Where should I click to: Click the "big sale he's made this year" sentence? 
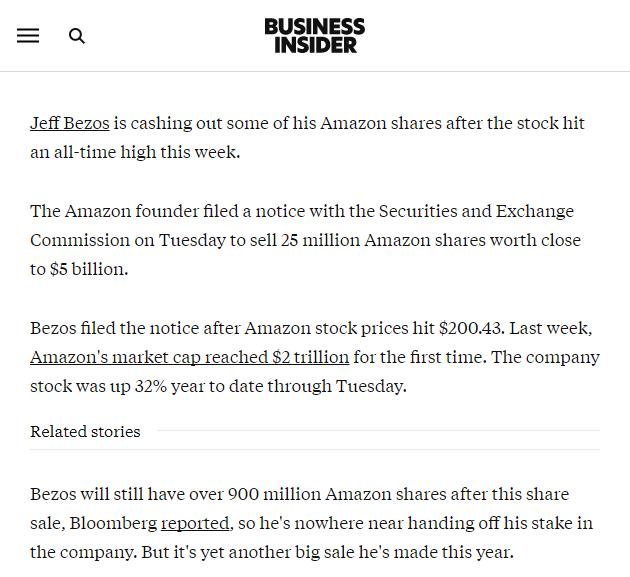click(404, 552)
